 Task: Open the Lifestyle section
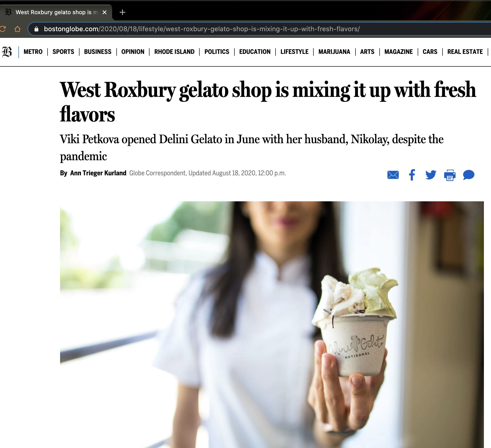click(x=294, y=52)
